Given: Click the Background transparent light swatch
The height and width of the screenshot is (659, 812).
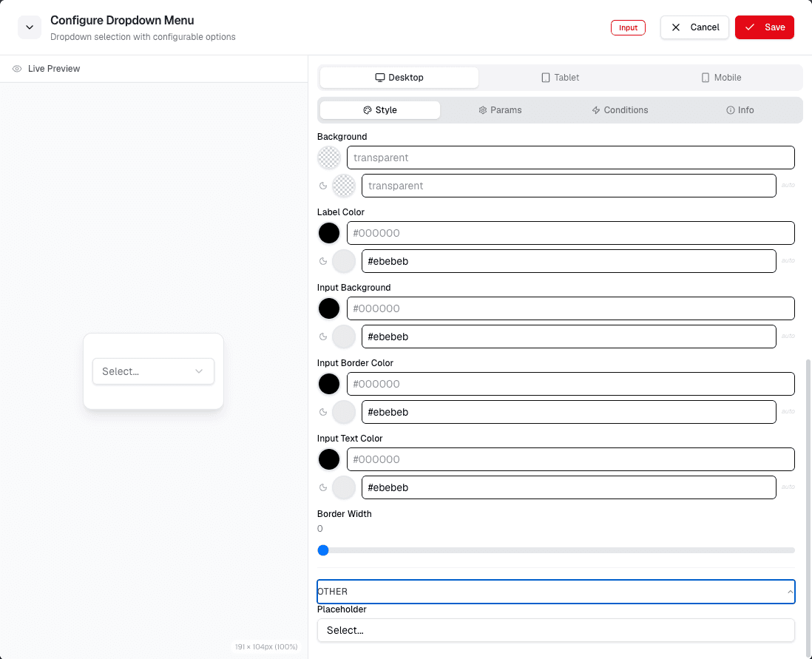Looking at the screenshot, I should (x=329, y=158).
